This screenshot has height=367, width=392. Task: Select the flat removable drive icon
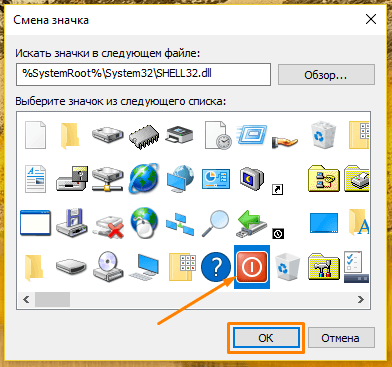pos(71,267)
